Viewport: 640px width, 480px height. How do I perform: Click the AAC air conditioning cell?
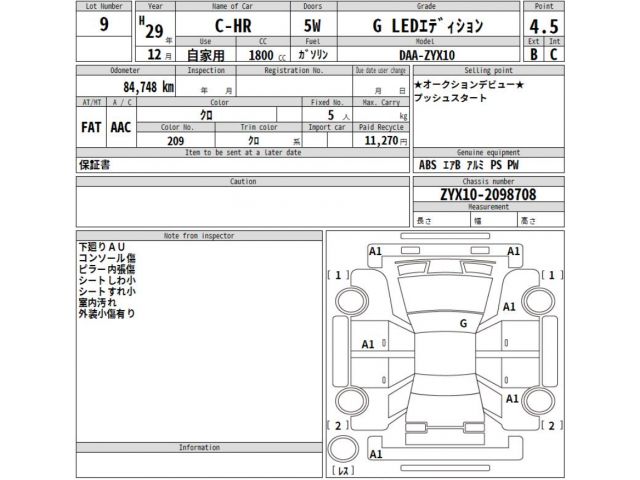(122, 128)
